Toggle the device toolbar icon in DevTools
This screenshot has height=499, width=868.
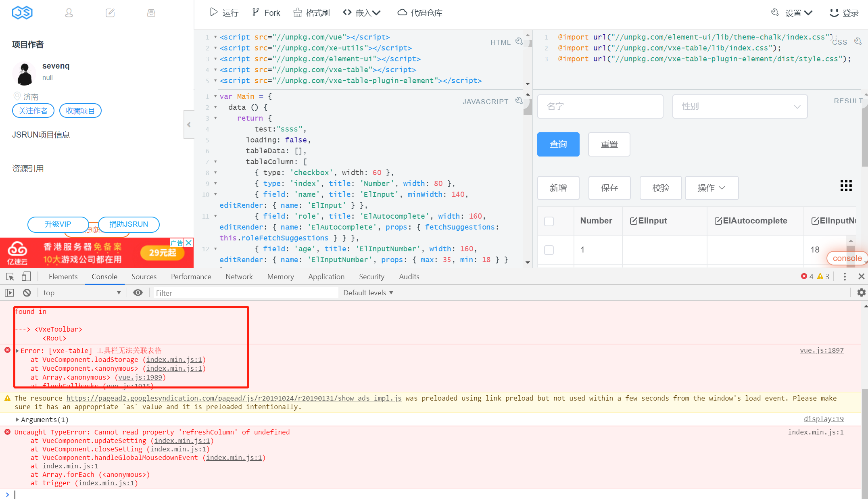coord(26,277)
